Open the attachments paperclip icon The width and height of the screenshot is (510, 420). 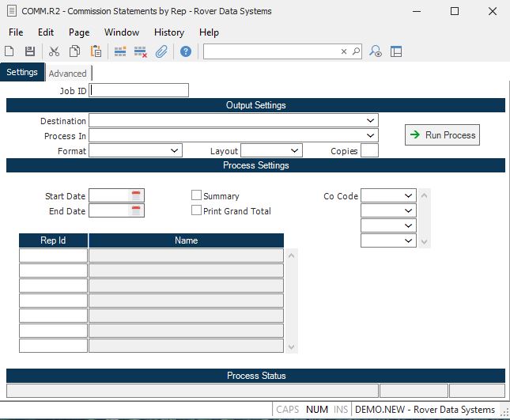tap(161, 51)
